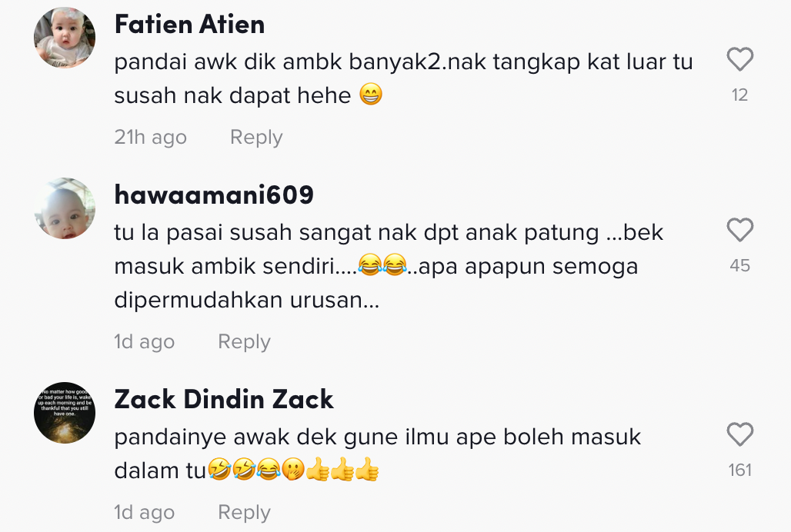
Task: Like Zack Dindin Zack's comment
Action: (739, 434)
